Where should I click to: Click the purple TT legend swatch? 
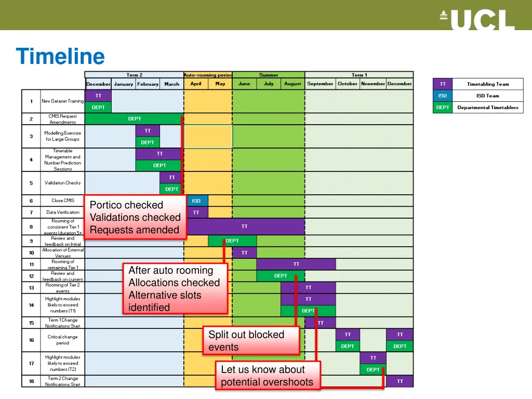click(443, 84)
